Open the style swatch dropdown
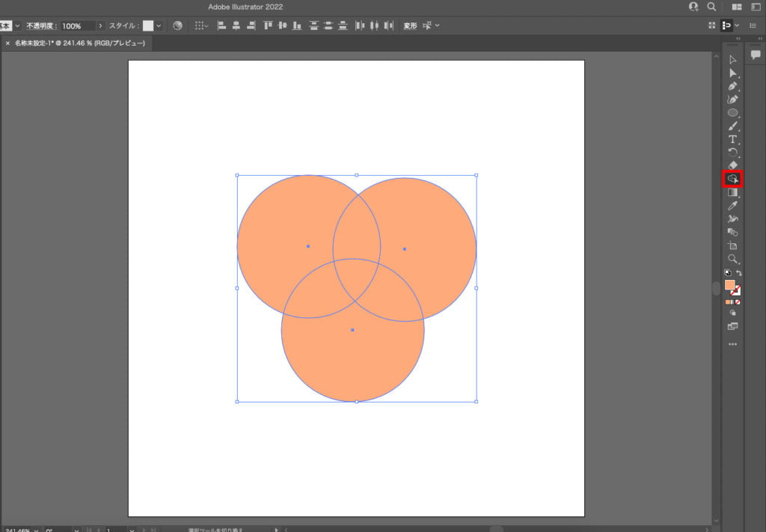Viewport: 766px width, 532px height. [x=159, y=25]
